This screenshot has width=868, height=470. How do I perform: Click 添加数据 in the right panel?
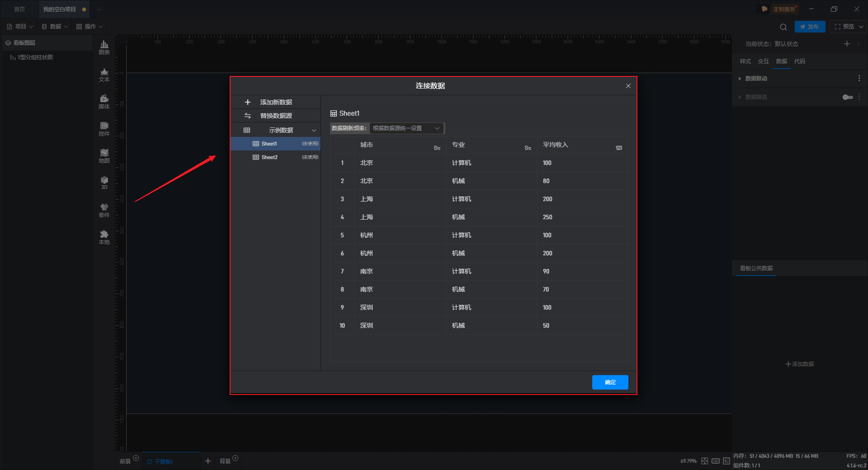click(799, 364)
